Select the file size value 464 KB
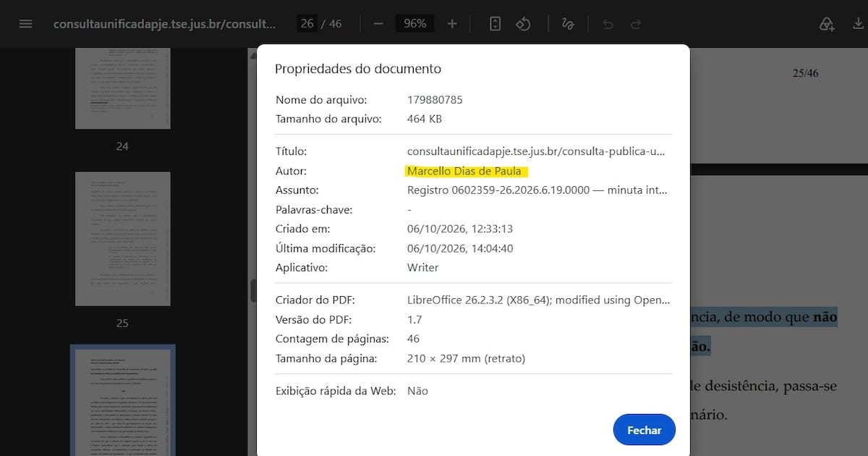This screenshot has height=456, width=868. [x=425, y=119]
